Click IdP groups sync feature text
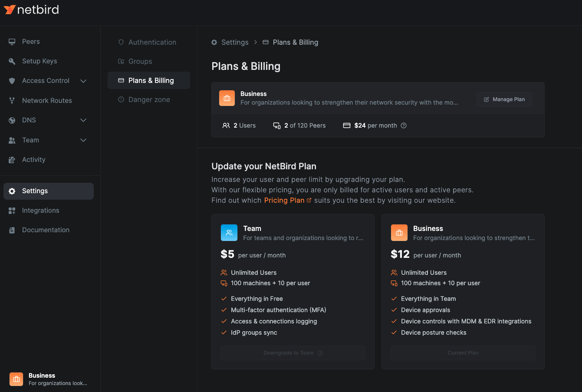 pyautogui.click(x=254, y=333)
